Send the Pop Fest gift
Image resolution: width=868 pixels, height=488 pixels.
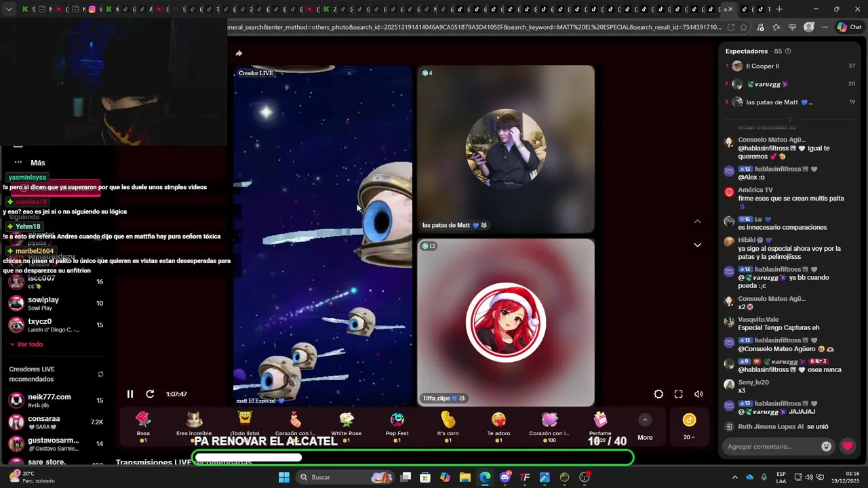click(397, 426)
